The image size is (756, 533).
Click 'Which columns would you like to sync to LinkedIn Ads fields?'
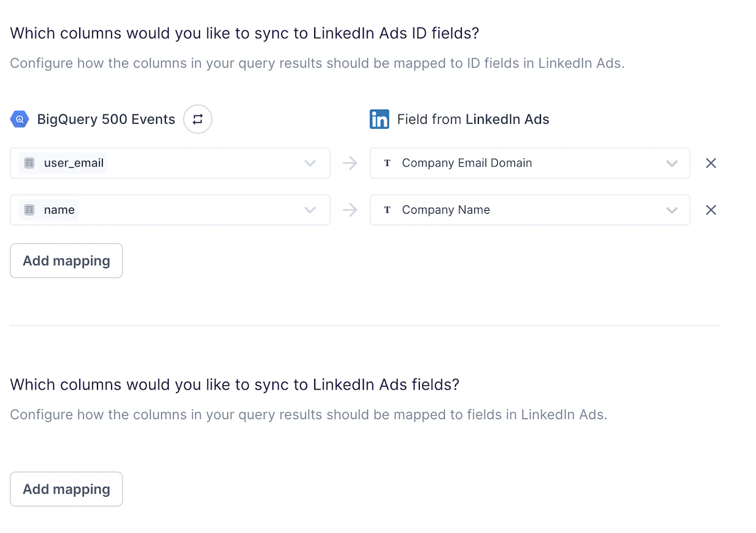234,385
